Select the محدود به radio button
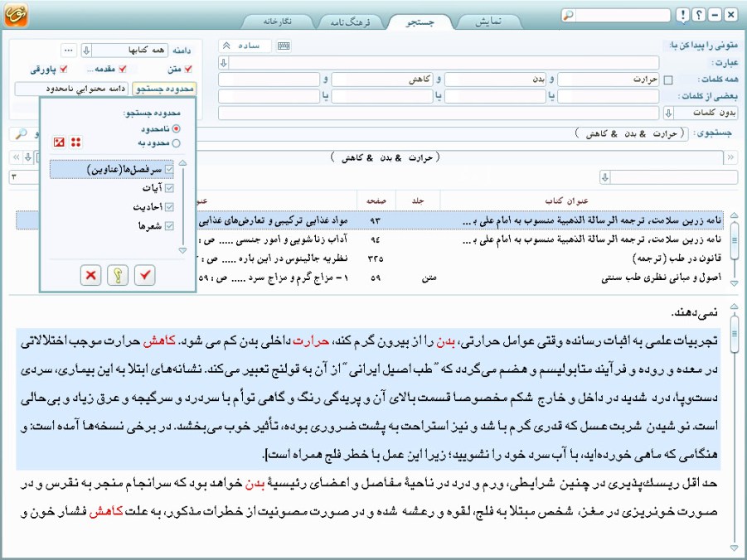Screen dimensions: 747x560 177,142
